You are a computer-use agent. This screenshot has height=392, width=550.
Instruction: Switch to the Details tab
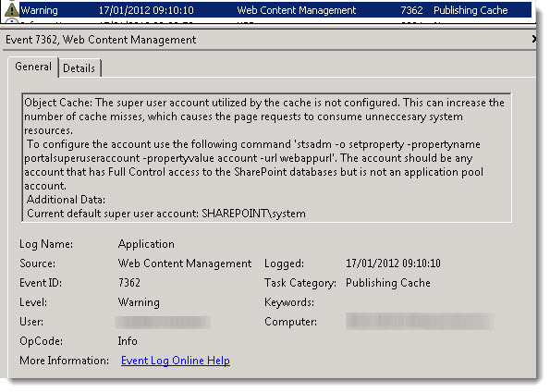(x=79, y=68)
